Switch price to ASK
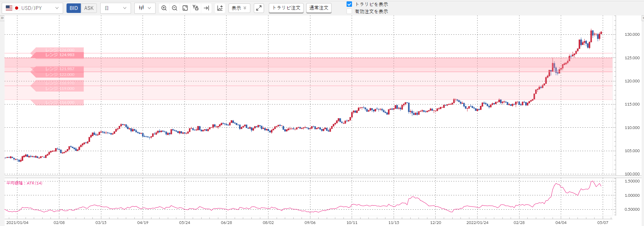The height and width of the screenshot is (226, 644). click(x=89, y=8)
